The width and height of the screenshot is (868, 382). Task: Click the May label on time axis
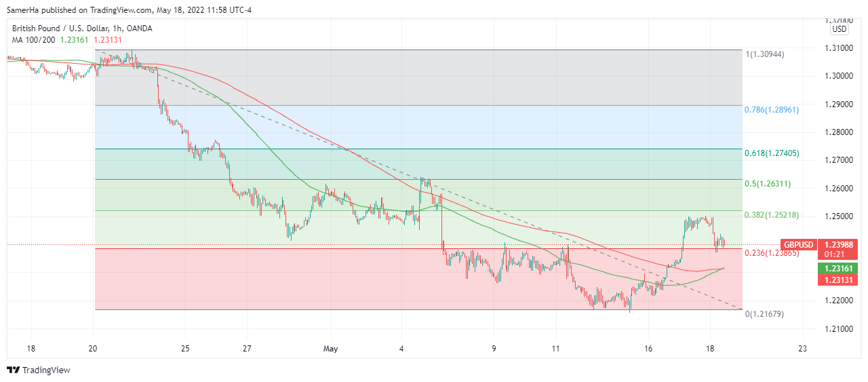(x=331, y=349)
